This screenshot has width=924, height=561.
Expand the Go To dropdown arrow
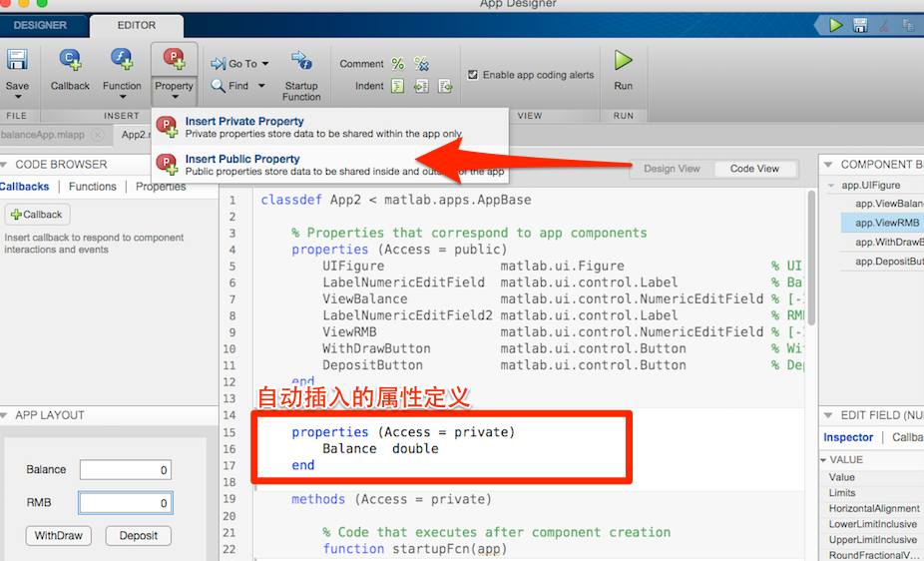tap(265, 64)
